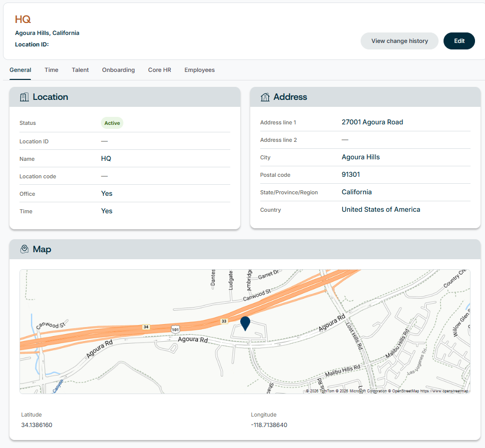Open the Core HR tab

160,70
